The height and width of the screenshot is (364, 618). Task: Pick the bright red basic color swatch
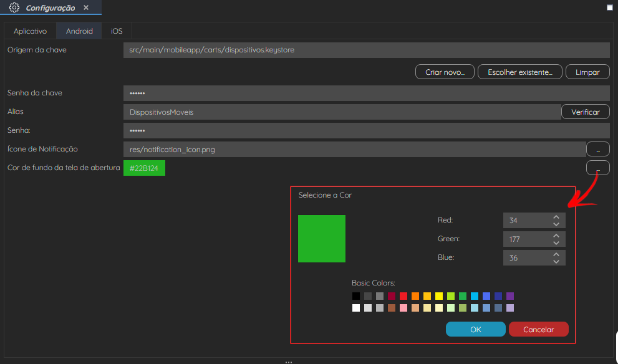(x=403, y=296)
